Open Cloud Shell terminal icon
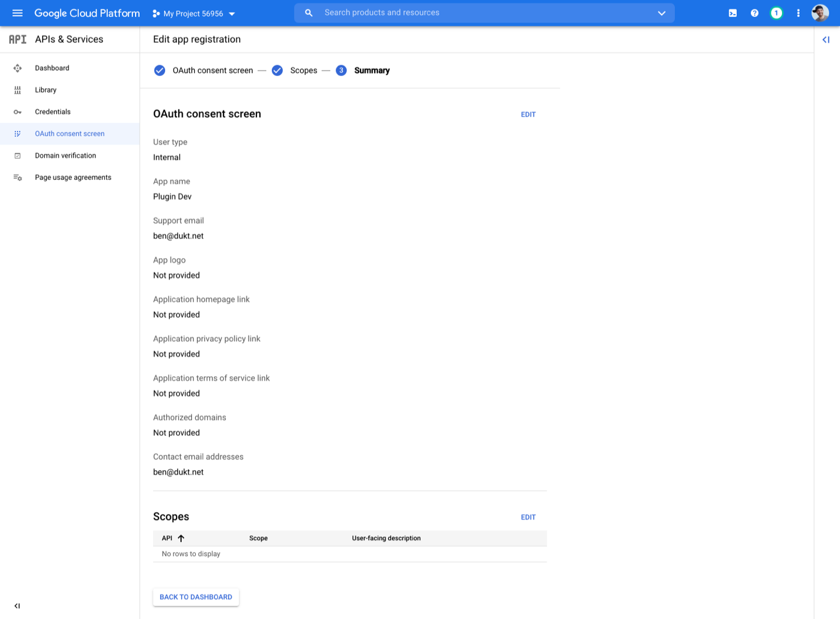Viewport: 840px width, 619px height. 733,12
